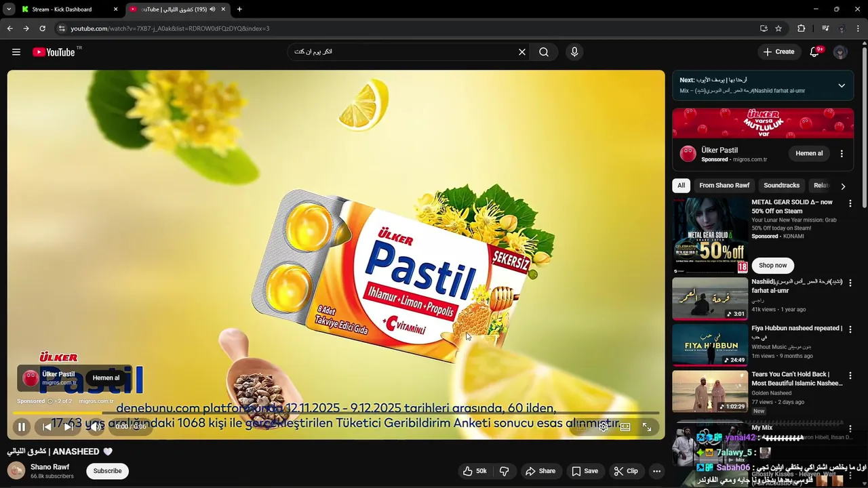This screenshot has width=868, height=488.
Task: Select the Soundtracks filter chip
Action: (781, 185)
